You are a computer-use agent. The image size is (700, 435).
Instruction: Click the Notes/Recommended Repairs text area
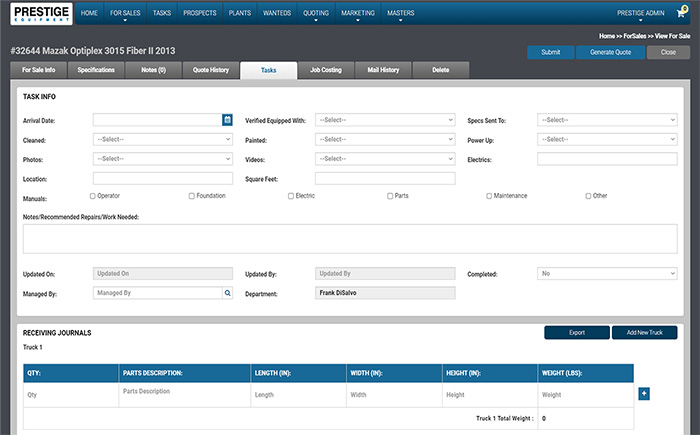350,239
